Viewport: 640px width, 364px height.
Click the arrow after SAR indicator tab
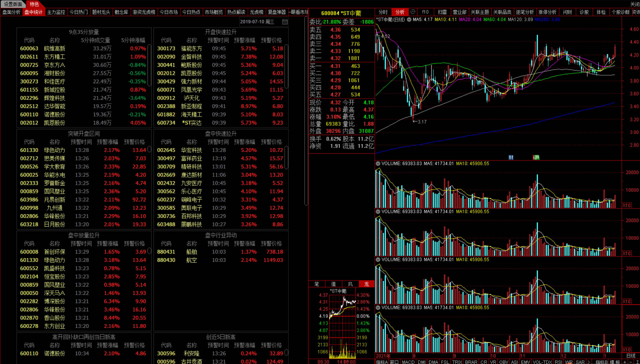[588, 362]
